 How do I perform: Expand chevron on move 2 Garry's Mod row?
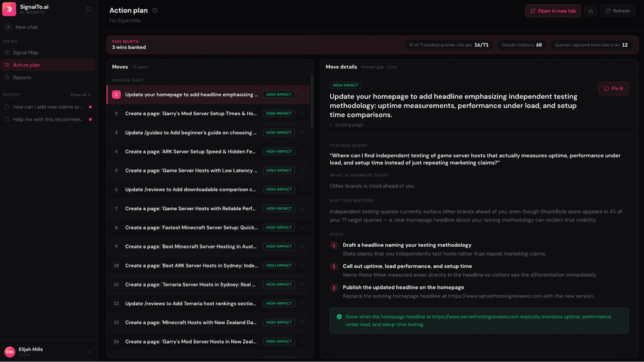coord(303,113)
